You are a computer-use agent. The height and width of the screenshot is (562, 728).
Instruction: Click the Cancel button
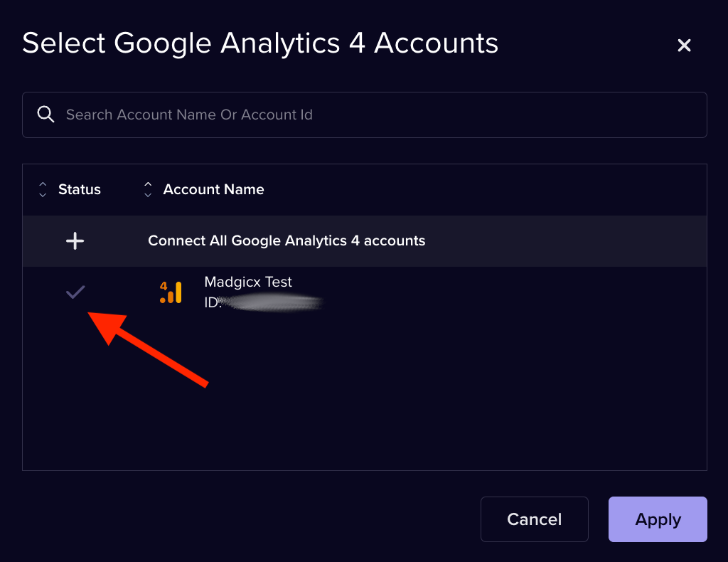pyautogui.click(x=535, y=519)
